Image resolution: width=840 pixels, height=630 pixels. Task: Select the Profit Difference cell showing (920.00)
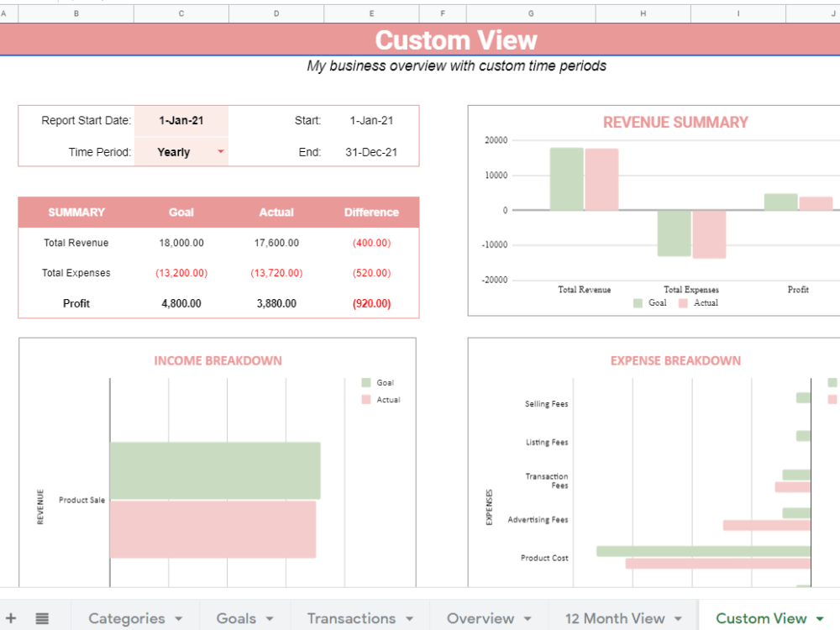tap(371, 303)
